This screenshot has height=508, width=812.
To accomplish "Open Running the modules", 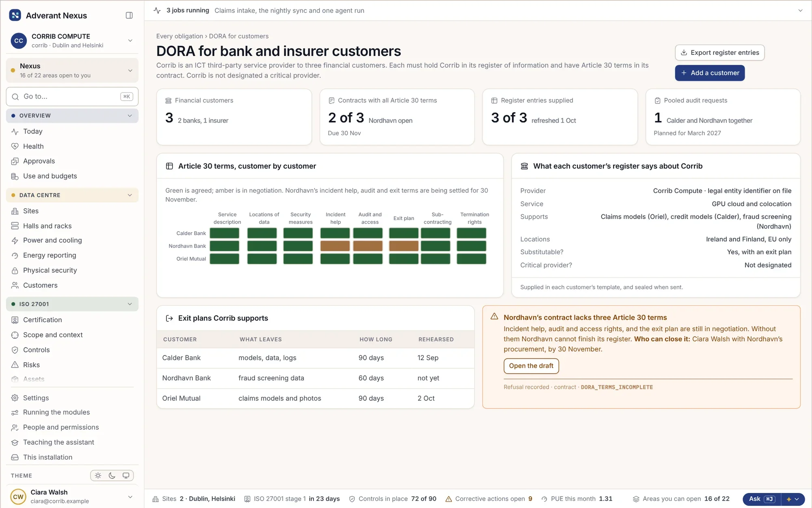I will point(72,412).
